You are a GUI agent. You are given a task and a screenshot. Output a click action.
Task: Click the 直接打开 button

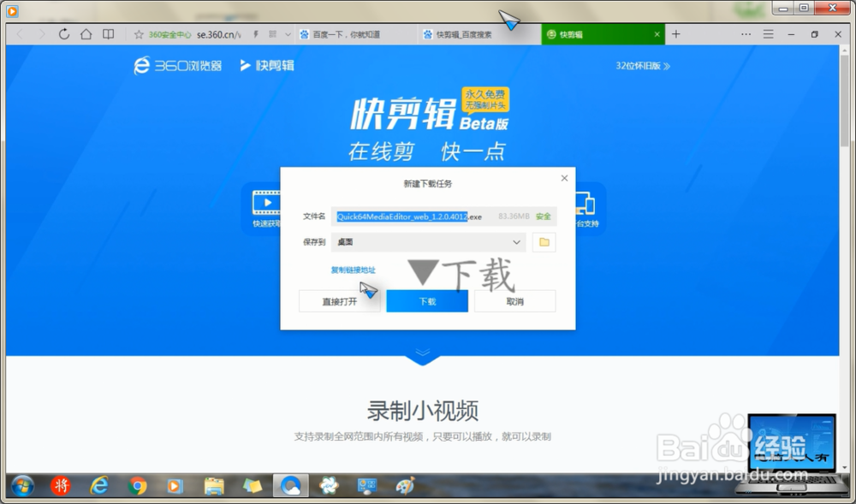coord(340,301)
